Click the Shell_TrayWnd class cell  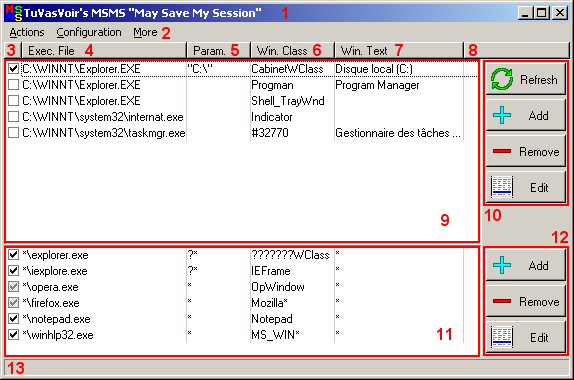(288, 101)
